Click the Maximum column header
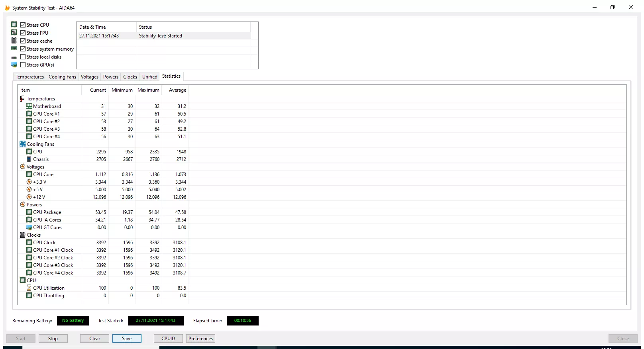644x349 pixels. tap(148, 90)
